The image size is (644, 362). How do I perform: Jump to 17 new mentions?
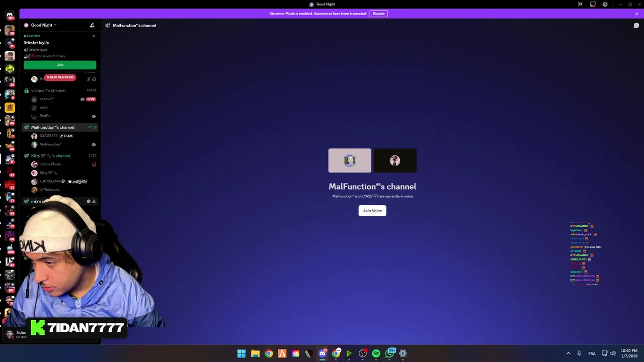60,77
